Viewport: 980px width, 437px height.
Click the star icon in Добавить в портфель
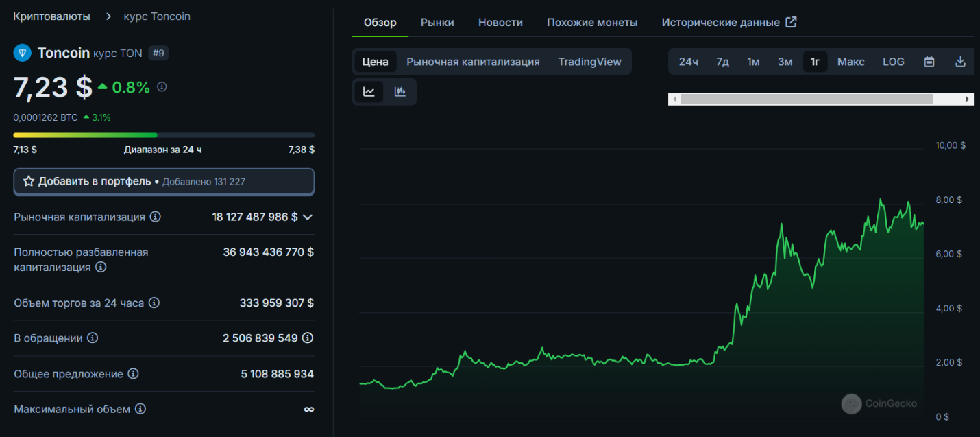pyautogui.click(x=29, y=182)
